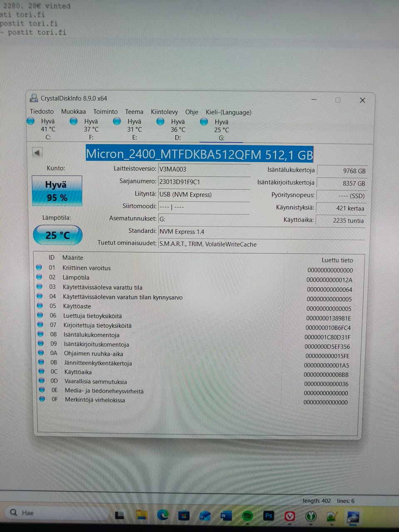Click the CrystalDiskInfo taskbar icon
Image resolution: width=399 pixels, height=532 pixels.
tap(353, 517)
